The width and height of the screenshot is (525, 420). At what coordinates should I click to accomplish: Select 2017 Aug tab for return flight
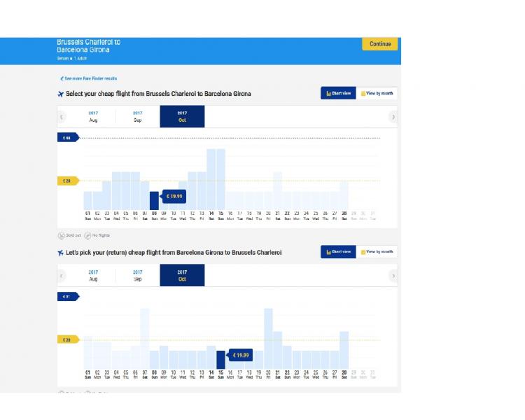coord(93,275)
